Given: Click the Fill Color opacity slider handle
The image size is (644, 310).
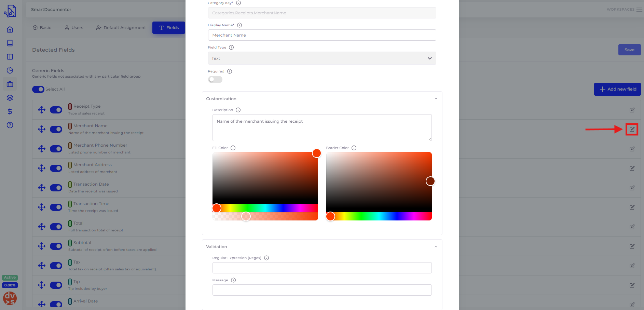Looking at the screenshot, I should (246, 216).
